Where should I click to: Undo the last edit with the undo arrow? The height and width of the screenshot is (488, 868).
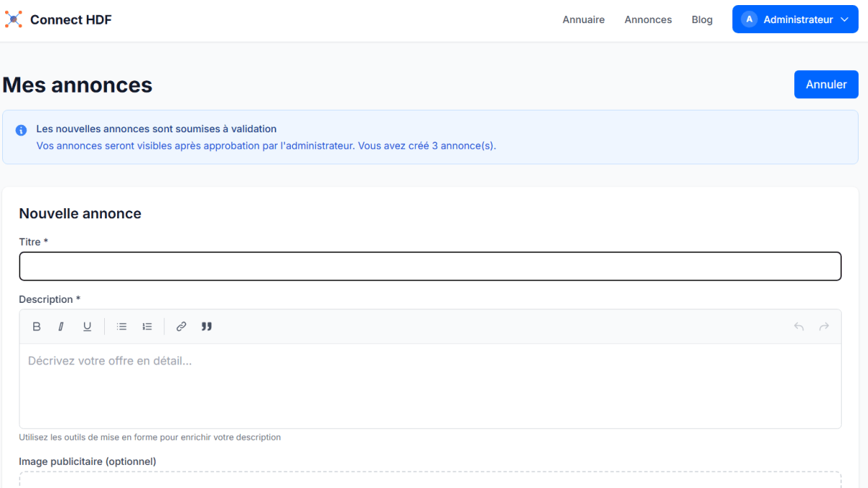(799, 326)
